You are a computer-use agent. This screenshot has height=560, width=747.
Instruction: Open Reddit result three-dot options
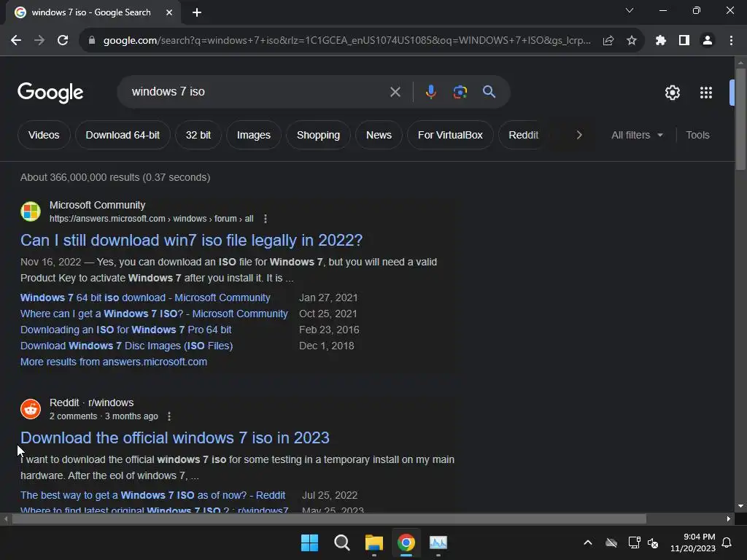point(169,416)
